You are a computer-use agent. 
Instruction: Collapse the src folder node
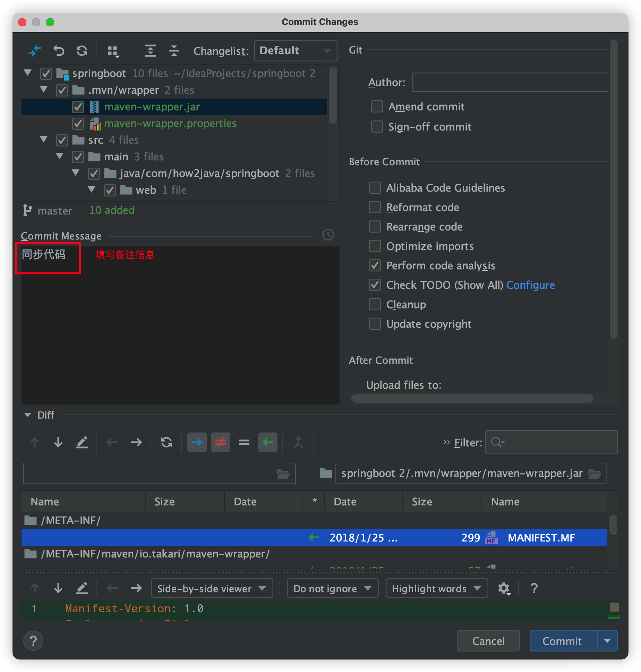[x=44, y=140]
